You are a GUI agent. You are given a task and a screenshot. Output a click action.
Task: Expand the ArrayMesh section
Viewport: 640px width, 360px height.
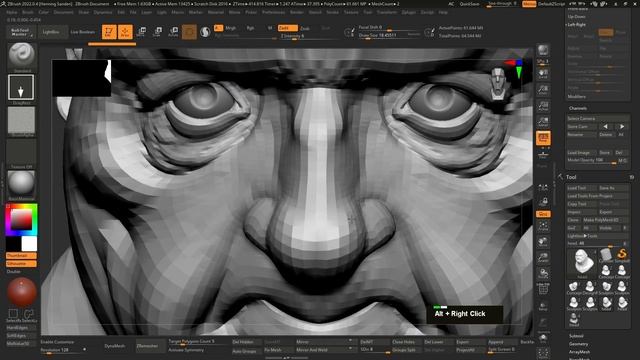(579, 352)
